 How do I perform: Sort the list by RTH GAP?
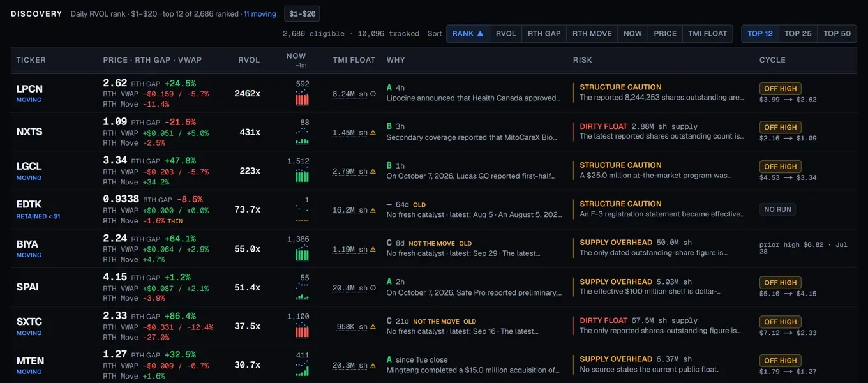[544, 33]
